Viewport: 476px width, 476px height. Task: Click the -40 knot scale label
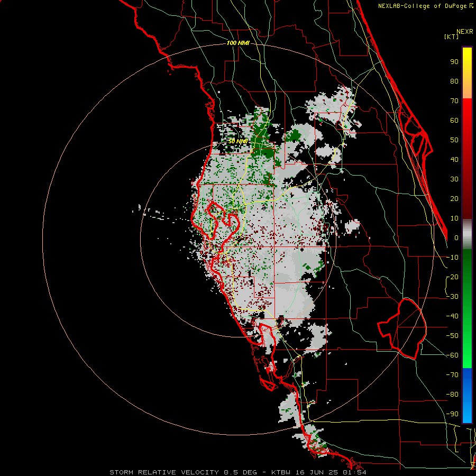452,316
